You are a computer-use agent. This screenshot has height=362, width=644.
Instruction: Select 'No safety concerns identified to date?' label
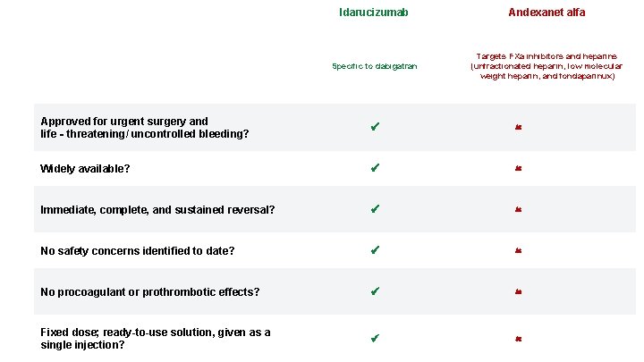(138, 250)
